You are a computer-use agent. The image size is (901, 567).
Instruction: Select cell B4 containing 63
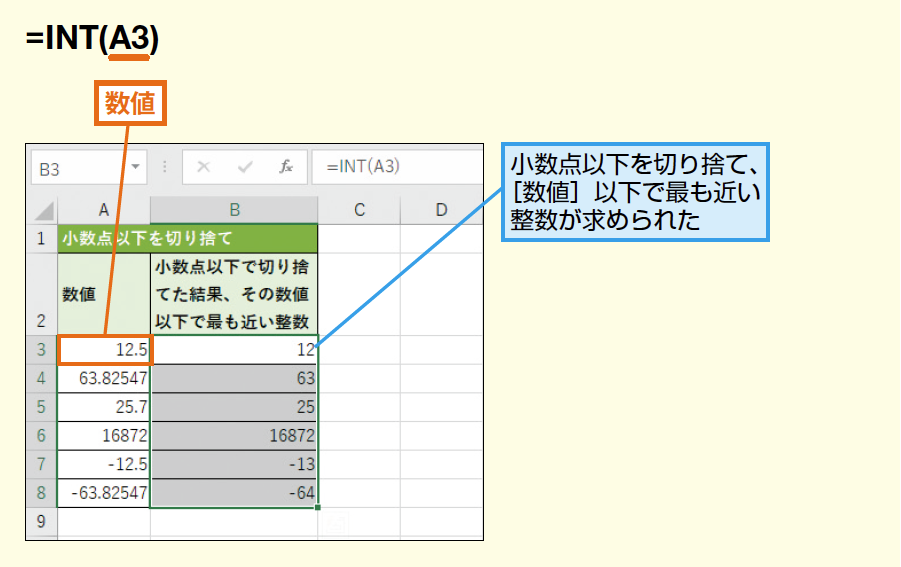(x=234, y=379)
